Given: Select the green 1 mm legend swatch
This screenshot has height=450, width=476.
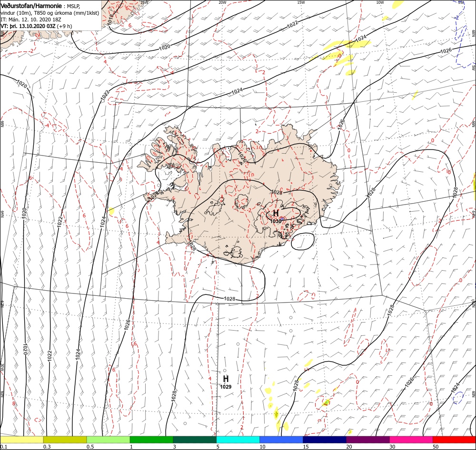Looking at the screenshot, I should pyautogui.click(x=151, y=440).
